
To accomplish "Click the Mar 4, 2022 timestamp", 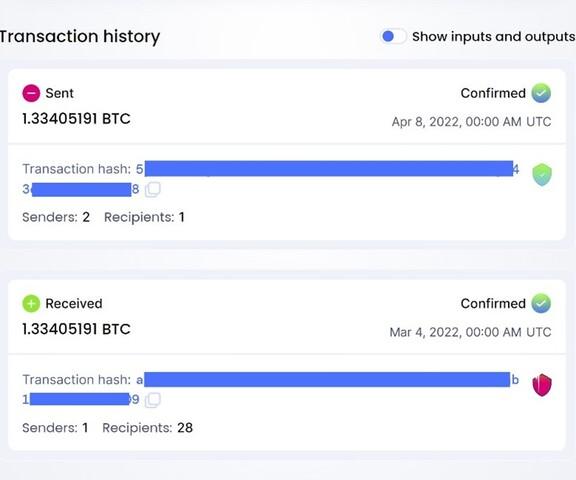I will 470,332.
